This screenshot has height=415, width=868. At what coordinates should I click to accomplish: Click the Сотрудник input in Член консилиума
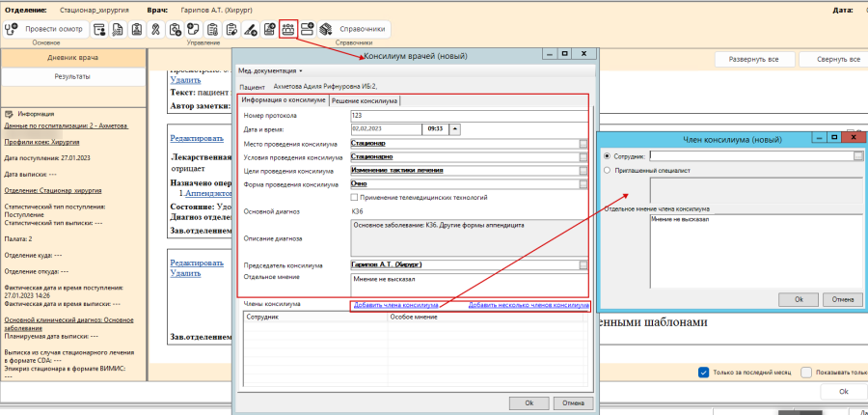[751, 156]
